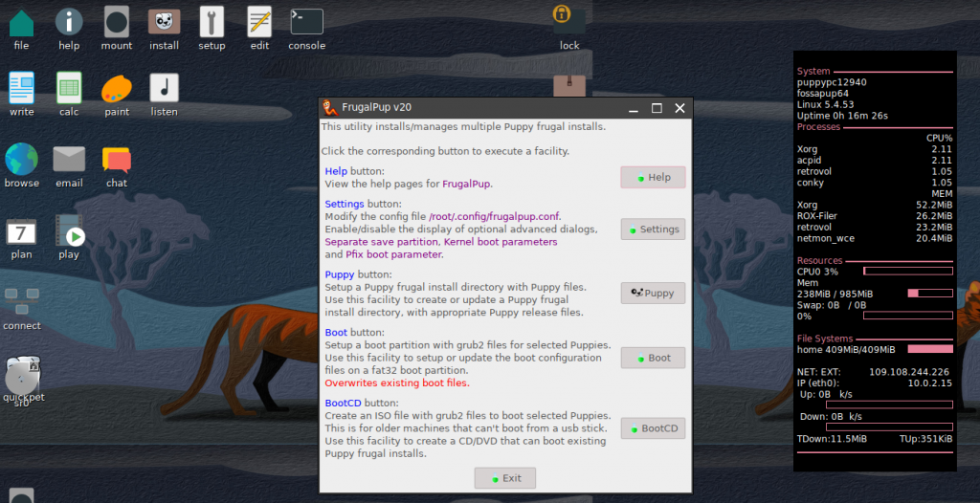
Task: Click the 'netmon_wce' process row
Action: (875, 239)
